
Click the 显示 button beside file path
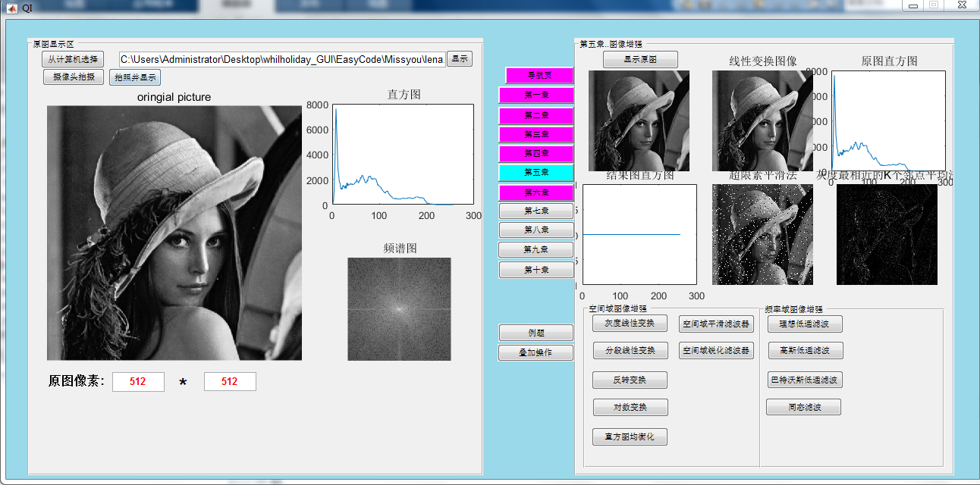pyautogui.click(x=460, y=59)
